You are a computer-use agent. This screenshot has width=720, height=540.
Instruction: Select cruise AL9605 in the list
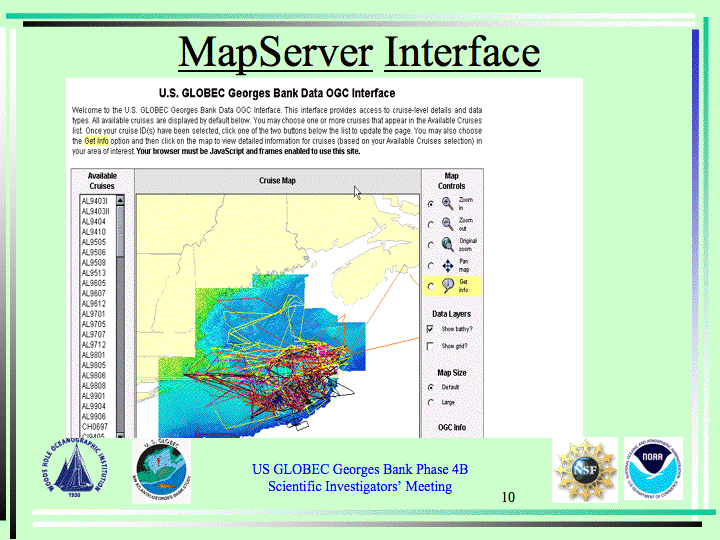tap(94, 283)
